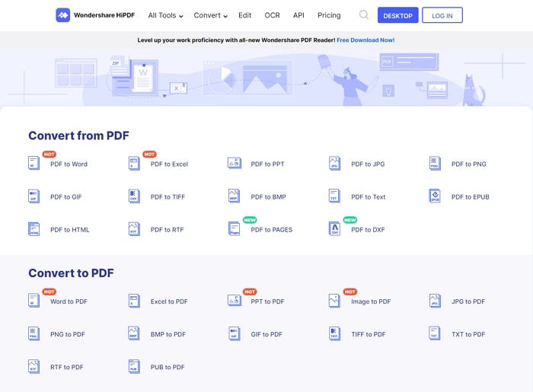Click the DESKTOP button
The image size is (533, 392).
coord(397,15)
